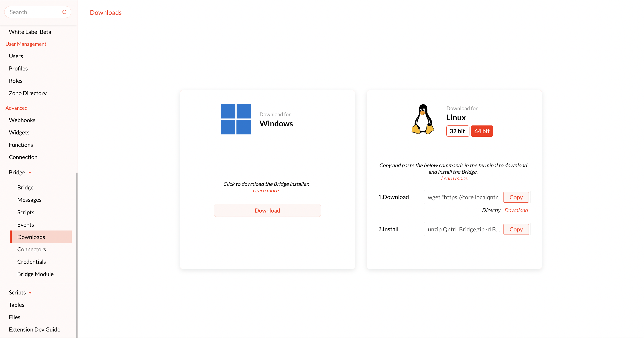Collapse the Bridge section arrow
The image size is (644, 338).
coord(30,173)
